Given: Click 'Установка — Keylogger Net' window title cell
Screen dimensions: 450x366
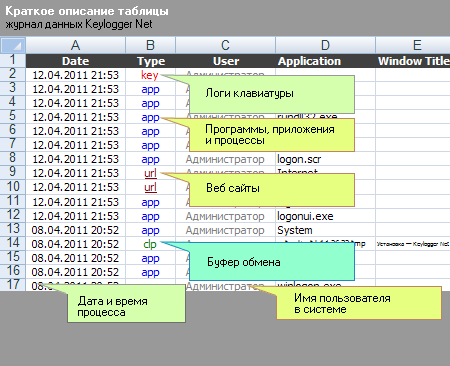Looking at the screenshot, I should point(413,244).
